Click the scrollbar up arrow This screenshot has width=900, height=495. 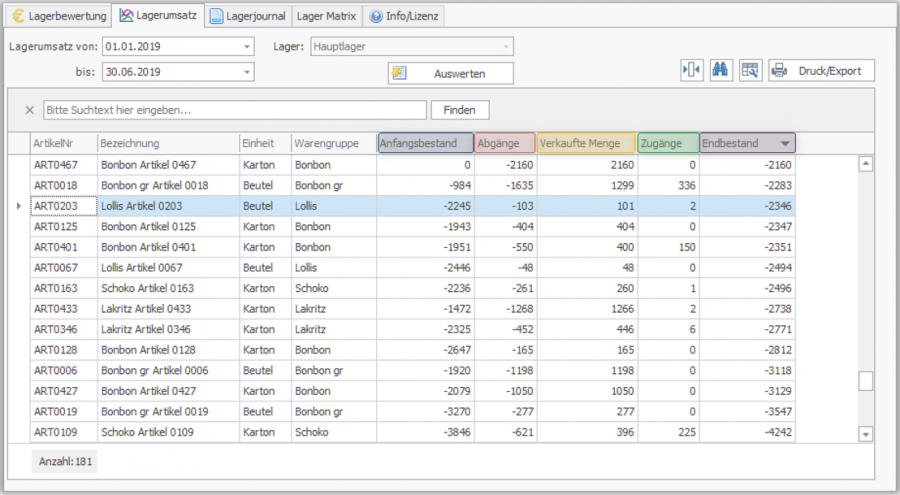[x=866, y=164]
